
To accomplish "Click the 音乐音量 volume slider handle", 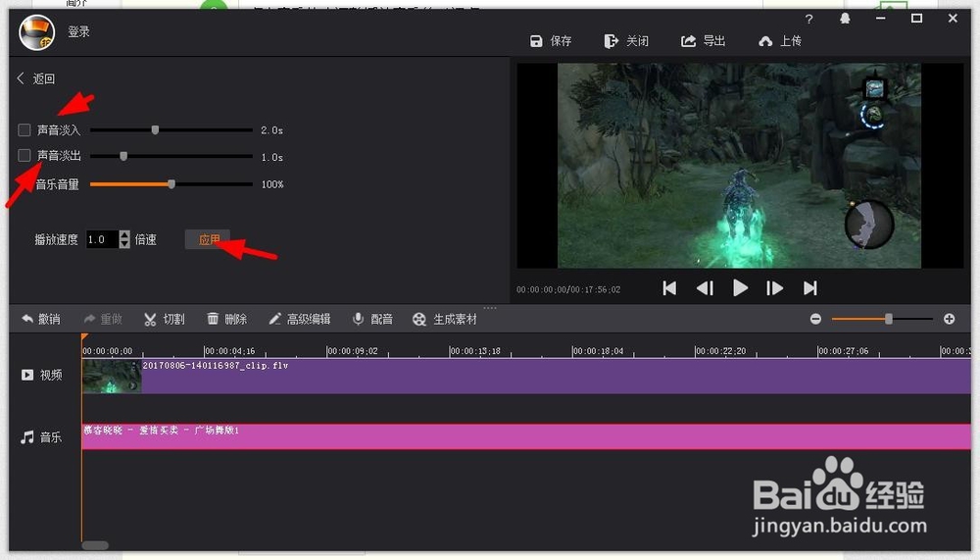I will [171, 184].
